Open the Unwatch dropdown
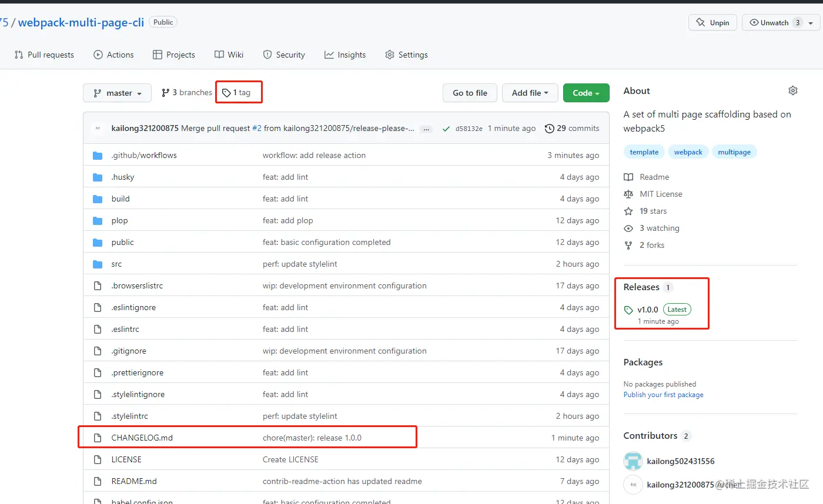This screenshot has width=823, height=504. [x=781, y=22]
